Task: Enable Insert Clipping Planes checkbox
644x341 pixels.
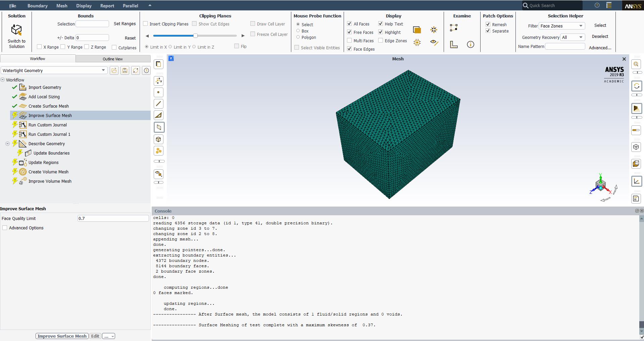Action: click(x=146, y=23)
